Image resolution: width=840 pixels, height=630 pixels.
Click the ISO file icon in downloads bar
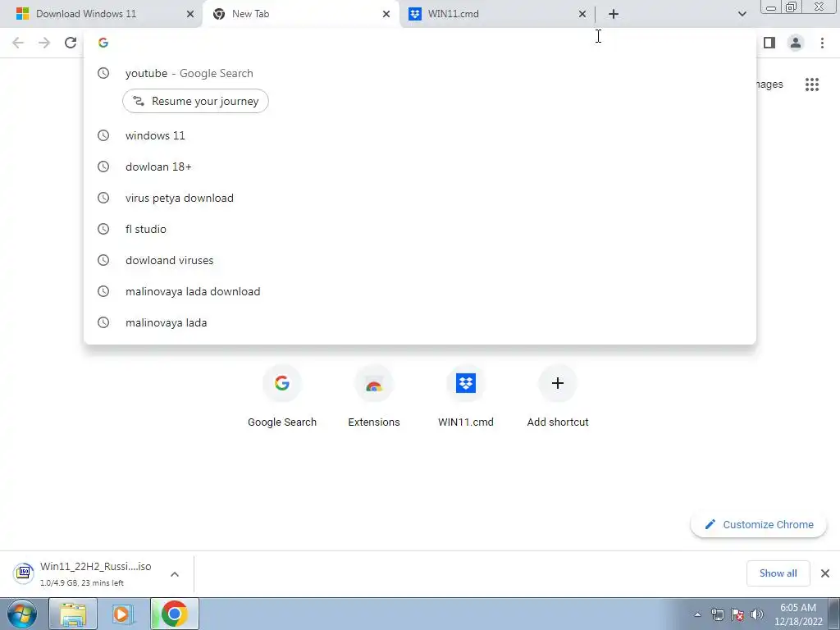click(24, 573)
